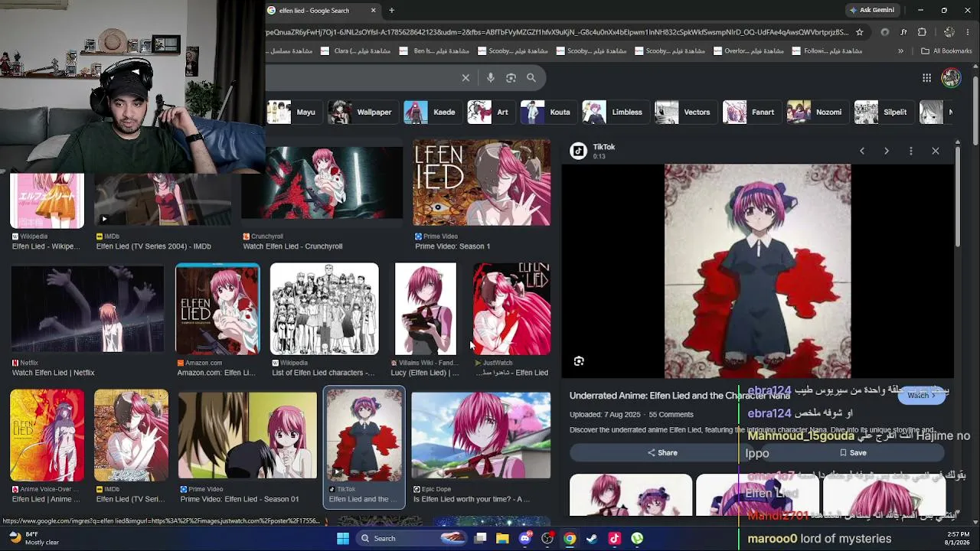Open the All Bookmarks folder

click(x=946, y=51)
